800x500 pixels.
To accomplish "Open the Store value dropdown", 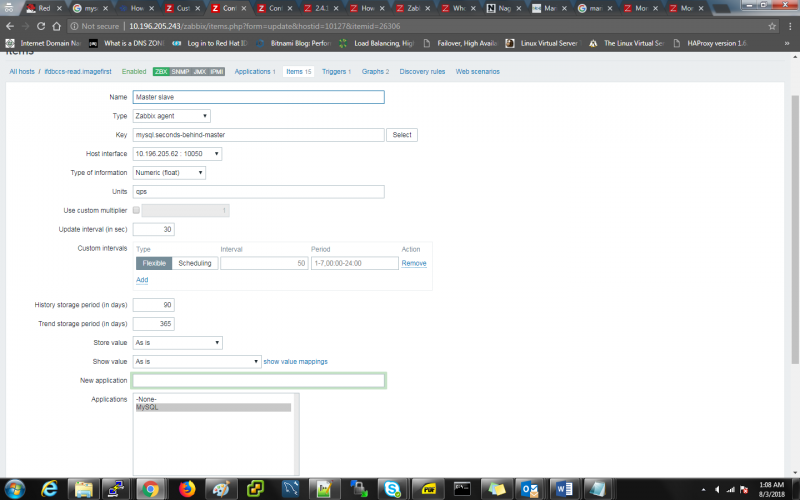I will [178, 342].
